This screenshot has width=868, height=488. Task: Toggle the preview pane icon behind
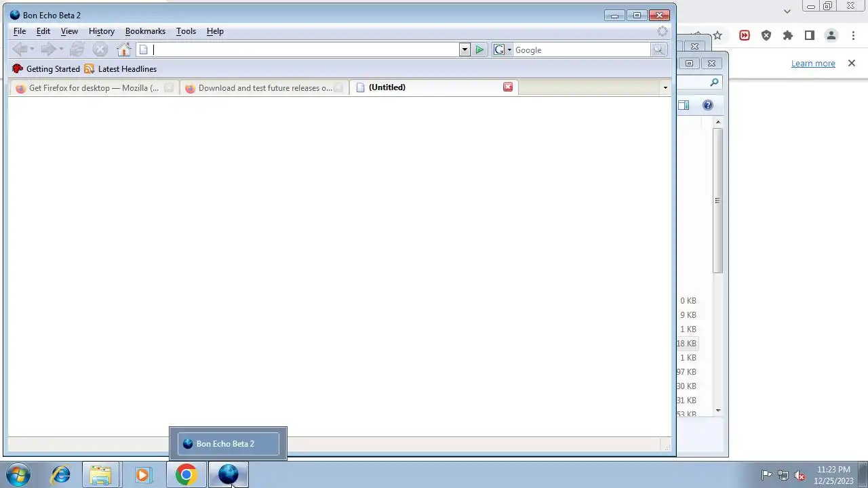pyautogui.click(x=684, y=105)
